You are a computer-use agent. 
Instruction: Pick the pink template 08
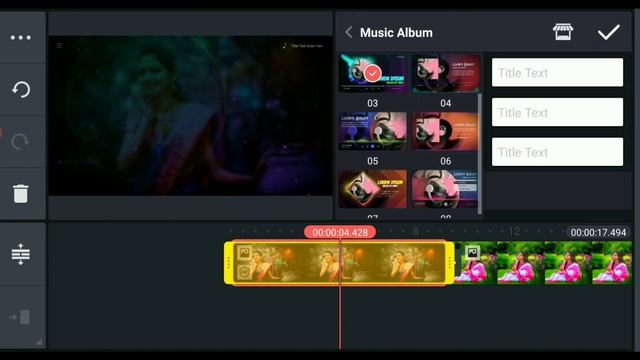(445, 189)
